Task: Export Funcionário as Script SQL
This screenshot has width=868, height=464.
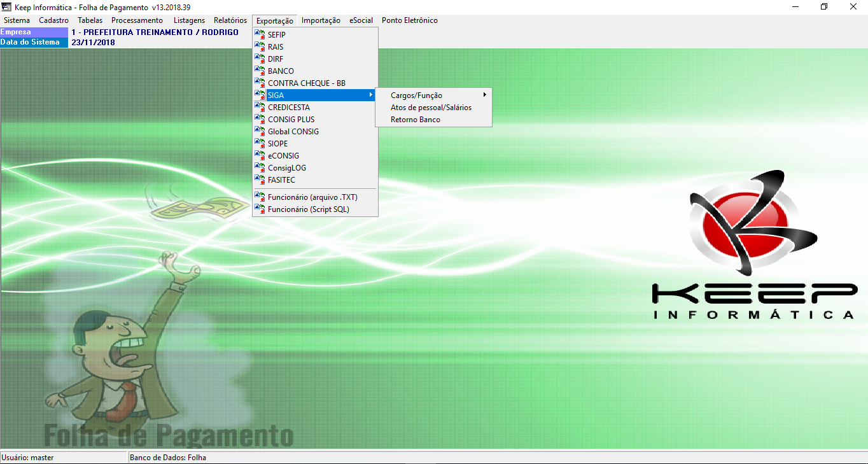Action: 316,209
